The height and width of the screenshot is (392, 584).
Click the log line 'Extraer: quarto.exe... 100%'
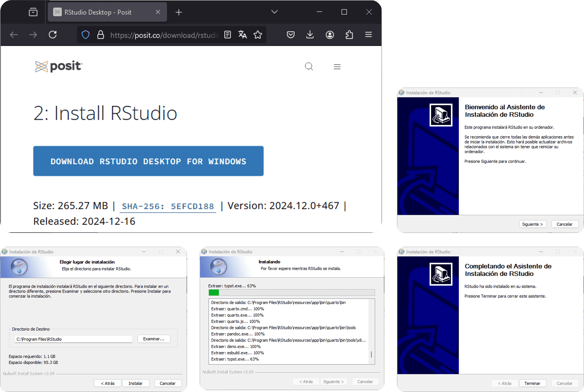237,315
